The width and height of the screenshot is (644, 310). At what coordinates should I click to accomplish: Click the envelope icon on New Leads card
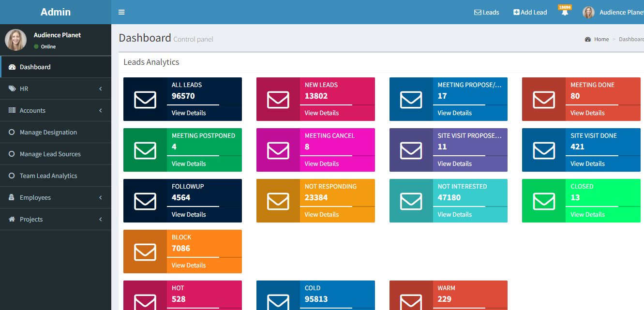(x=278, y=100)
